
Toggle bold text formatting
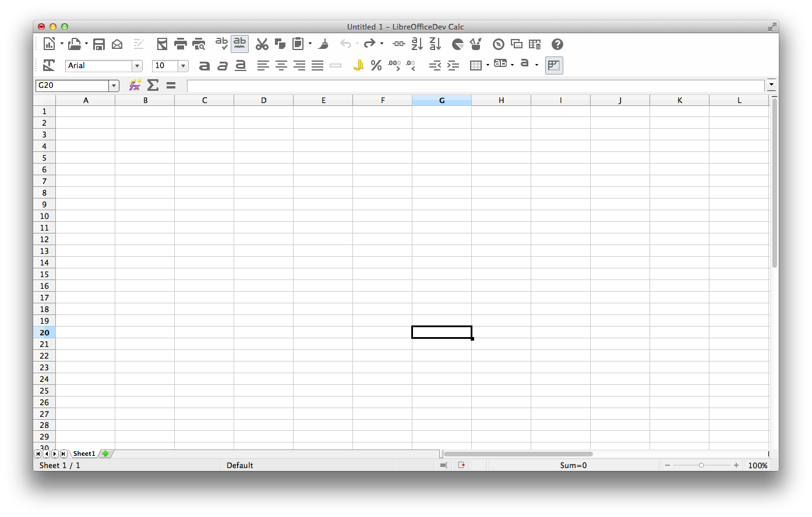tap(204, 66)
